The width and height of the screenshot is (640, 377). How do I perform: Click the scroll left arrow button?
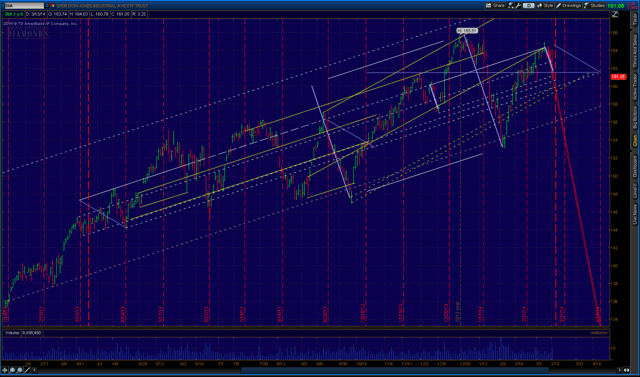[x=34, y=370]
